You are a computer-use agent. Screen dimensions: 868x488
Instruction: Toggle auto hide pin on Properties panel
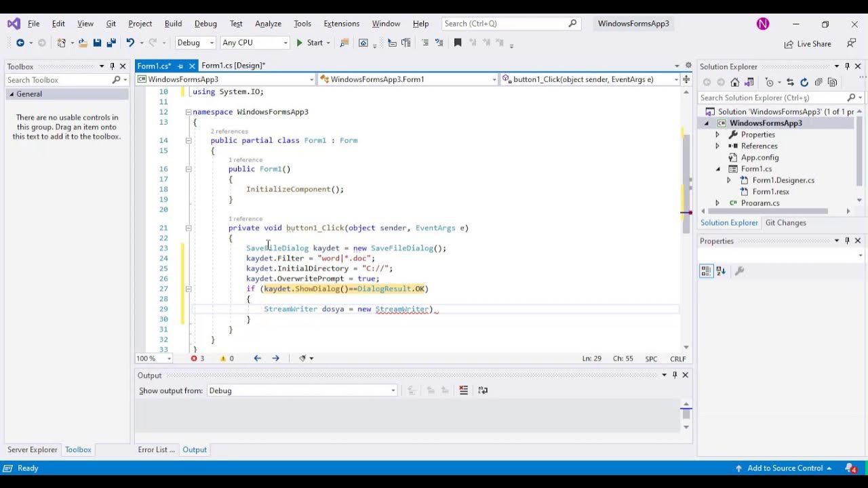pyautogui.click(x=847, y=241)
